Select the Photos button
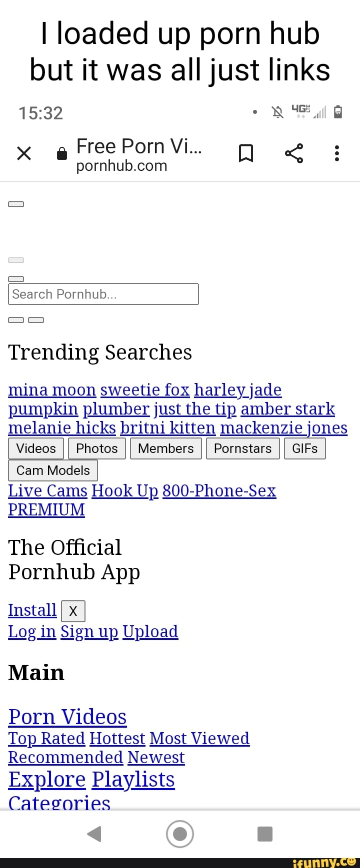The image size is (360, 868). coord(97,448)
